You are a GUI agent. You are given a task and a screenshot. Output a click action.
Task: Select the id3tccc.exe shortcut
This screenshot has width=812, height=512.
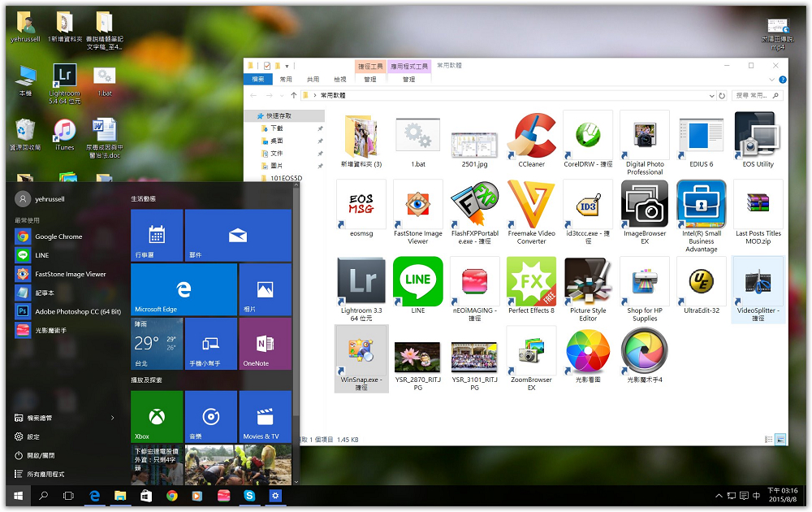[x=588, y=212]
